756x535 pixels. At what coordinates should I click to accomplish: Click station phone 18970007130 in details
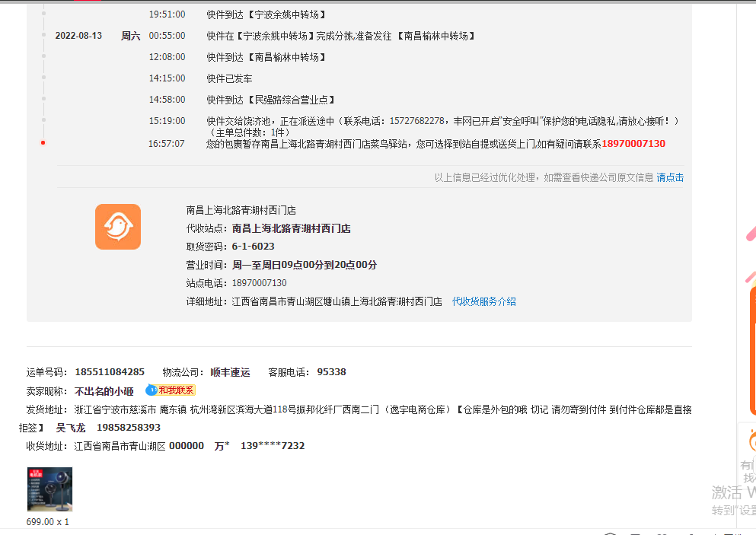coord(259,283)
